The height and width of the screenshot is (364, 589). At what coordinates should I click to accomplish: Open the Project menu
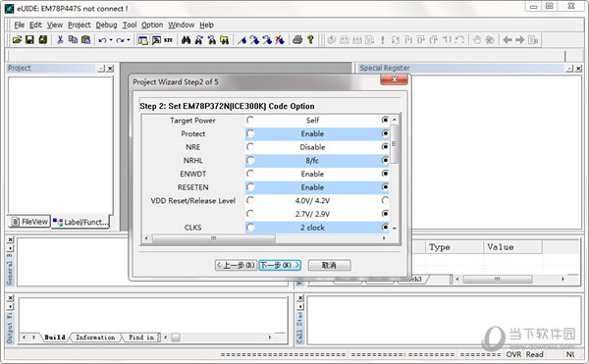pos(80,25)
